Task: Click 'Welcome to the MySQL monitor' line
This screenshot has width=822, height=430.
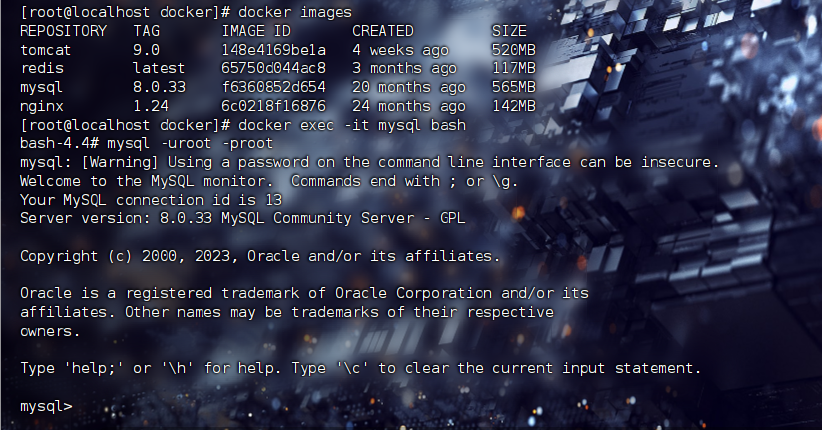Action: [269, 181]
